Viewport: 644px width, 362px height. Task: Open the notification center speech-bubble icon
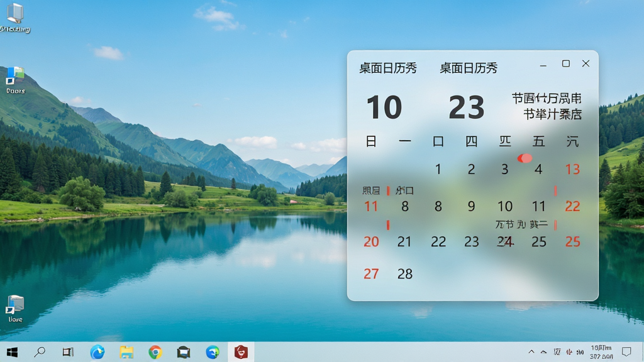[626, 352]
